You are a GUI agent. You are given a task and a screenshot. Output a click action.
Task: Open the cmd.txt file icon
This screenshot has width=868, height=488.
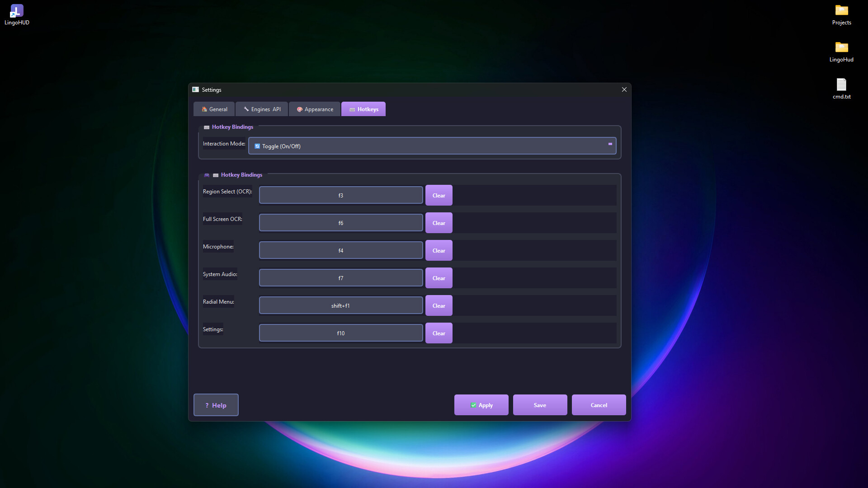pyautogui.click(x=841, y=85)
